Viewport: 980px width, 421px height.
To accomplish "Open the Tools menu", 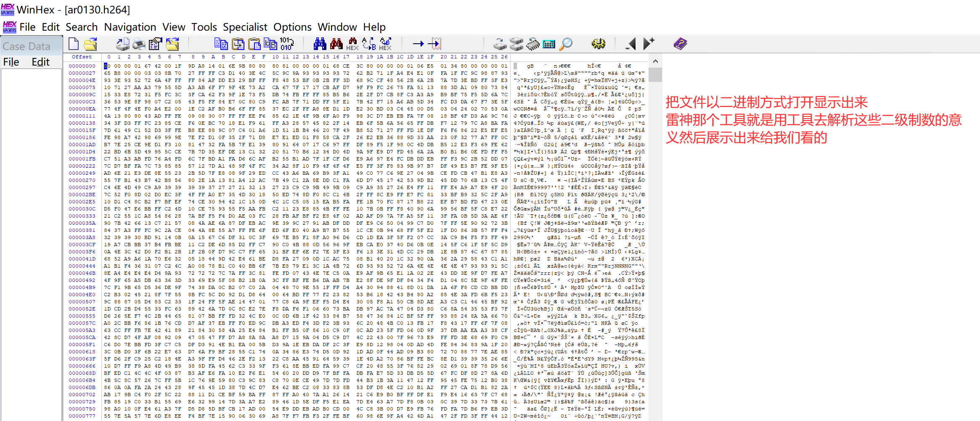I will tap(204, 27).
